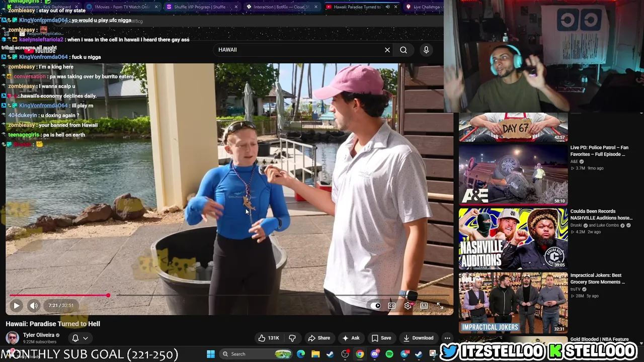Open notification bell for Tyler Oliveira
Viewport: 644px width, 362px height.
point(75,338)
